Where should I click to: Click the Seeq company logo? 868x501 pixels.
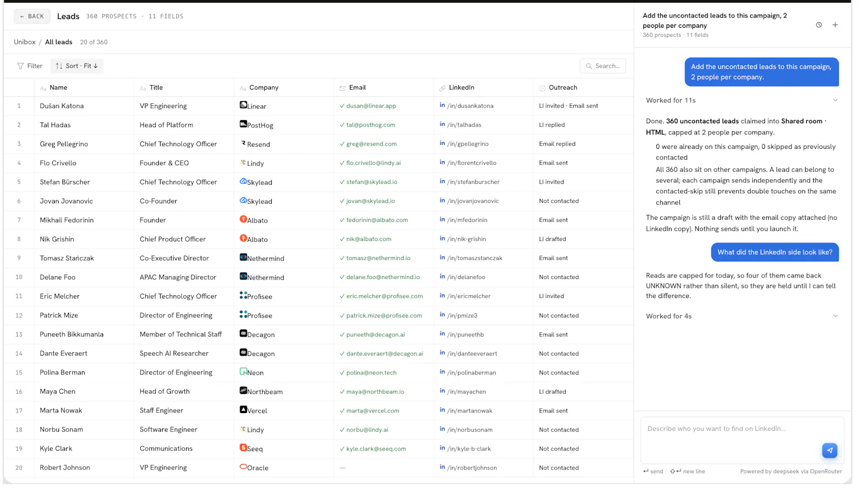point(244,447)
